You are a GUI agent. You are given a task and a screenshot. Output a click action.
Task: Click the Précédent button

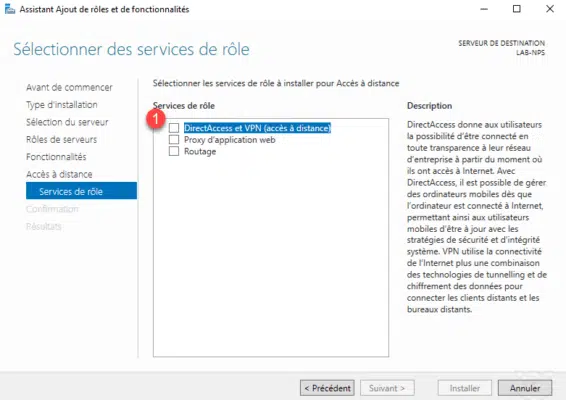327,388
